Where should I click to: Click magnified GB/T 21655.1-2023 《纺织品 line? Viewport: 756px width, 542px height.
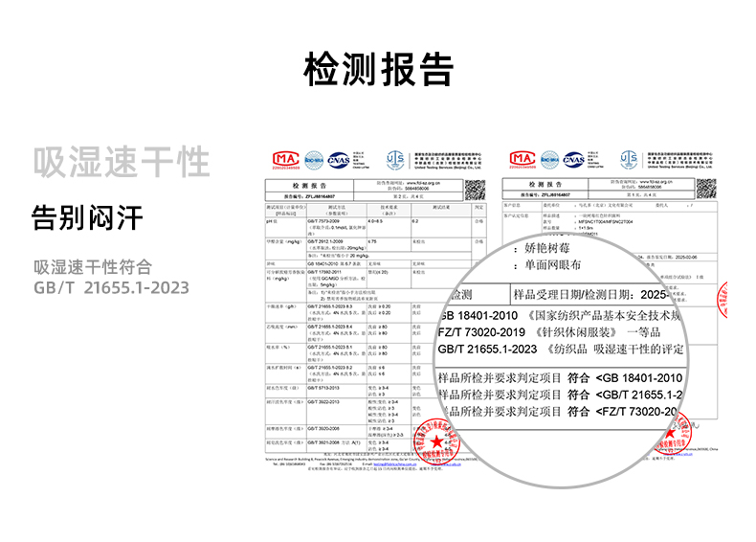(x=561, y=349)
